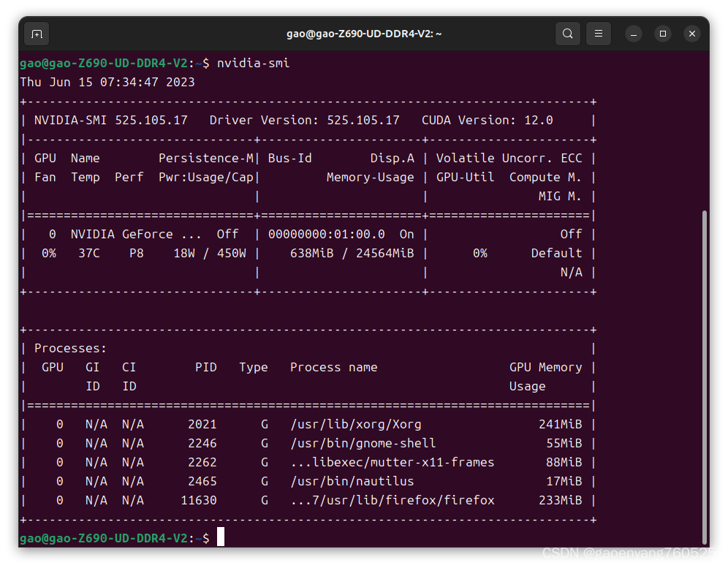Click power usage 18W / 450W
The width and height of the screenshot is (728, 568).
209,253
